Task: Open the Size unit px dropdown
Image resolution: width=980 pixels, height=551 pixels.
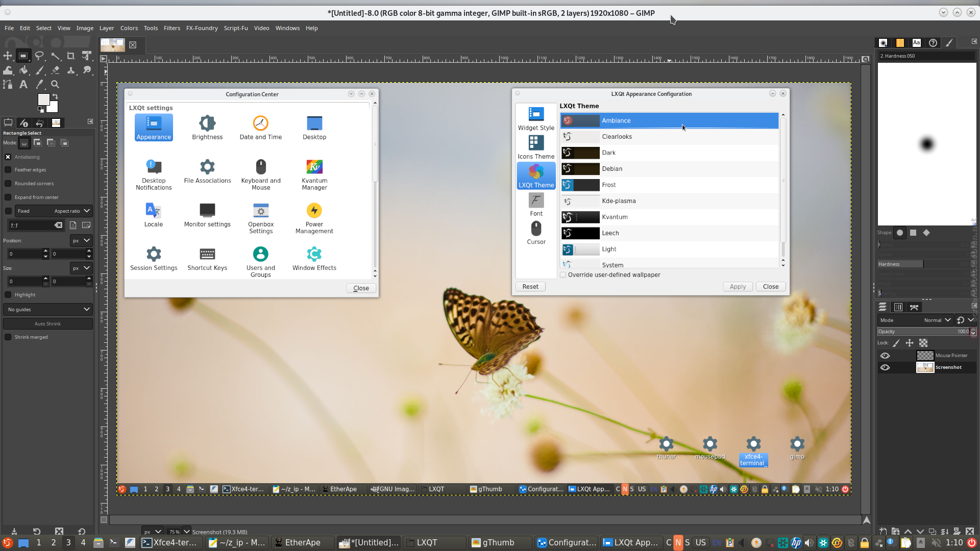Action: point(81,268)
